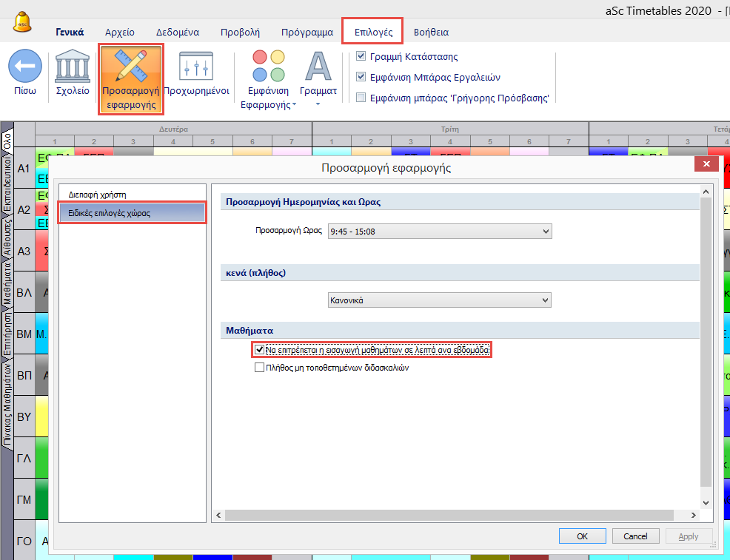Image resolution: width=730 pixels, height=560 pixels.
Task: Click the Γραμματ font letter icon
Action: (318, 67)
